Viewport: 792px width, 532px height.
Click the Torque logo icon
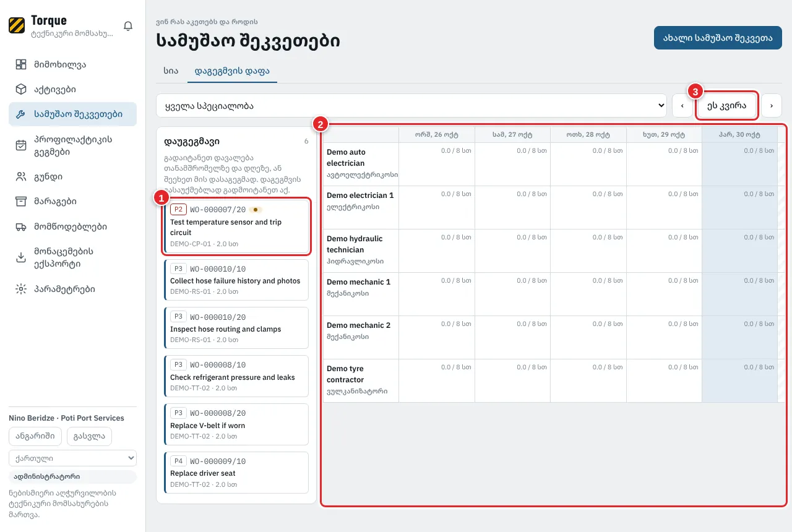pyautogui.click(x=17, y=25)
